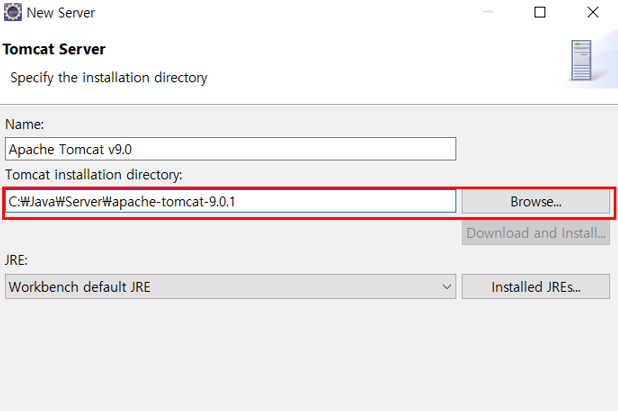This screenshot has height=411, width=618.
Task: Click the 'JRE:' label
Action: [x=16, y=260]
